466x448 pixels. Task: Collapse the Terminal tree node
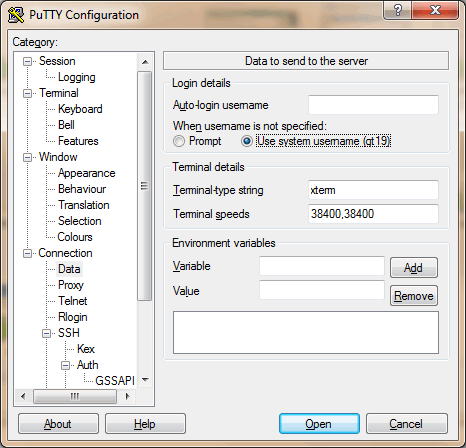coord(27,93)
